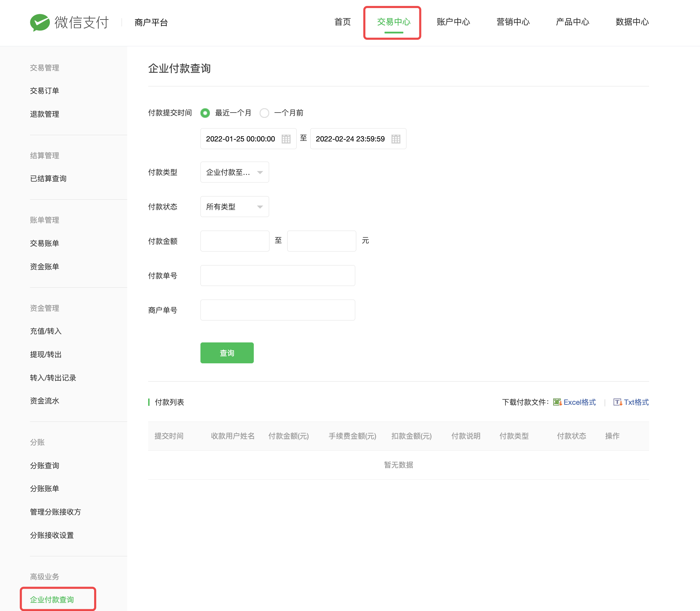Open the 数据中心 tab
Viewport: 700px width, 611px height.
pos(632,22)
